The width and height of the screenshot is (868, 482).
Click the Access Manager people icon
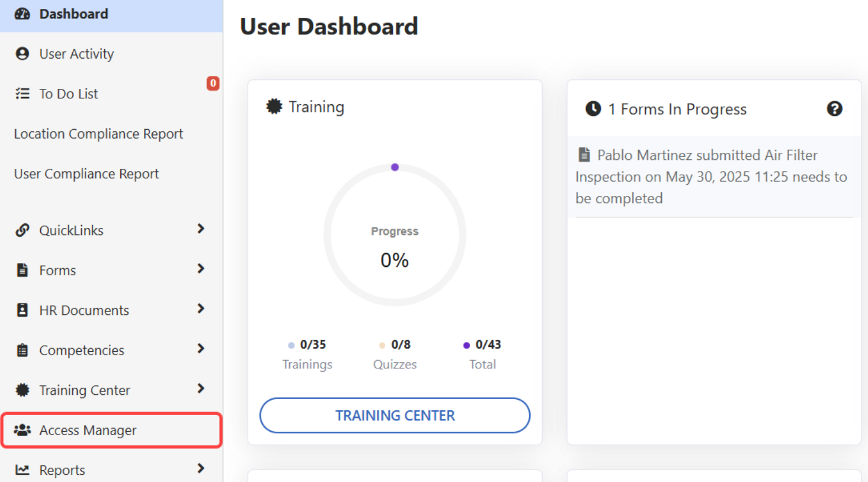[x=23, y=430]
